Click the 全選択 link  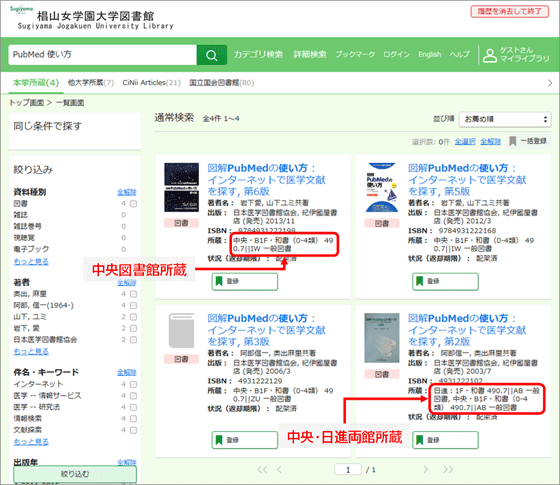pos(465,142)
